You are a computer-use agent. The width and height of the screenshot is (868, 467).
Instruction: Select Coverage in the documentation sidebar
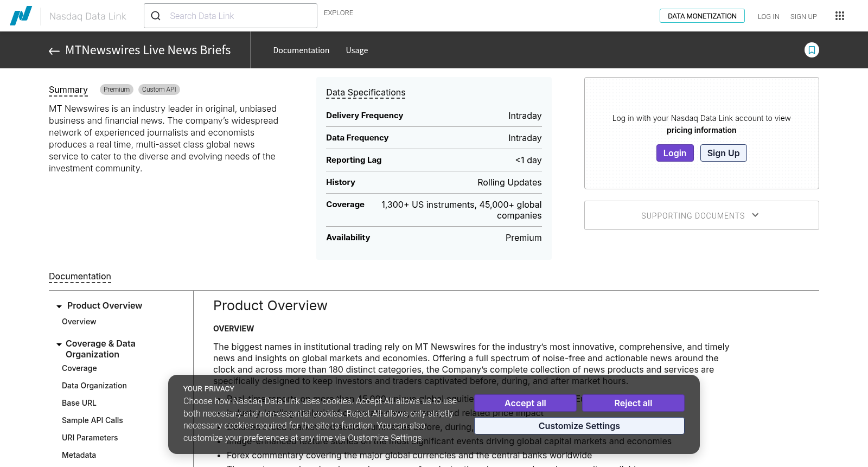click(79, 368)
